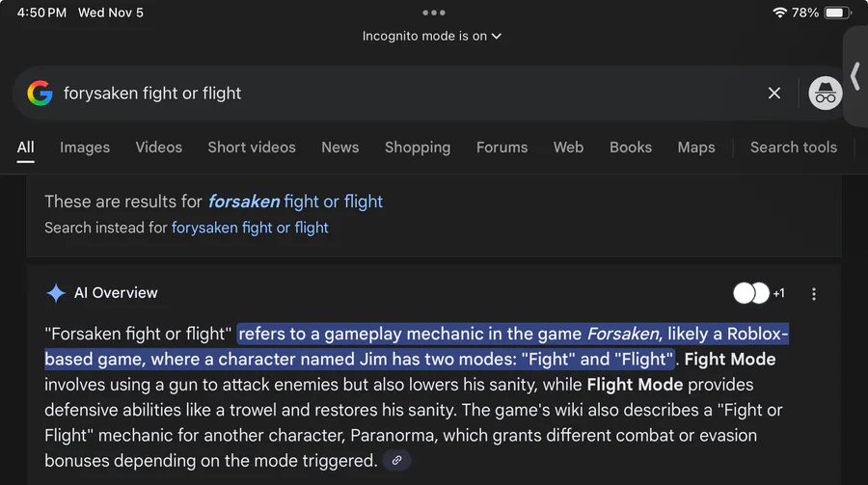Click the AI Overview sparkle icon
The height and width of the screenshot is (485, 868).
56,293
